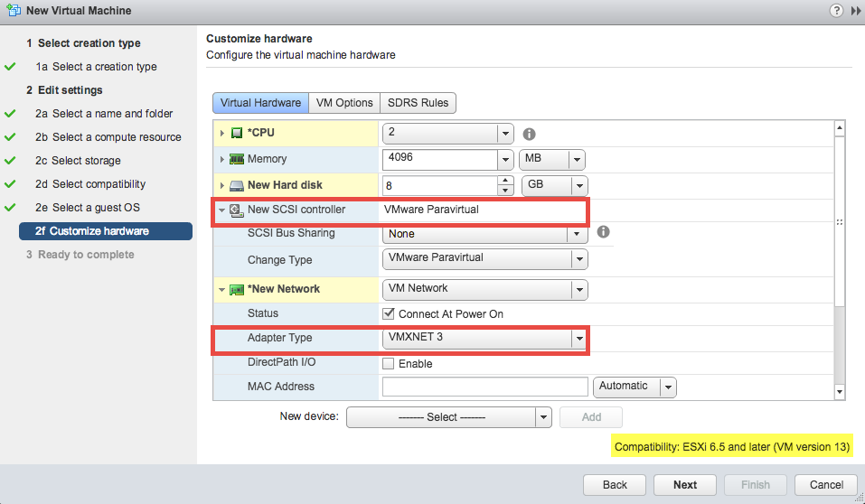The image size is (865, 504).
Task: Click the Add device button
Action: click(591, 417)
